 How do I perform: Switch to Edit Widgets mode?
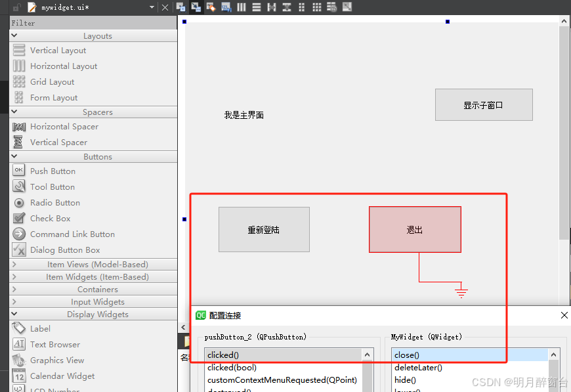coord(180,7)
